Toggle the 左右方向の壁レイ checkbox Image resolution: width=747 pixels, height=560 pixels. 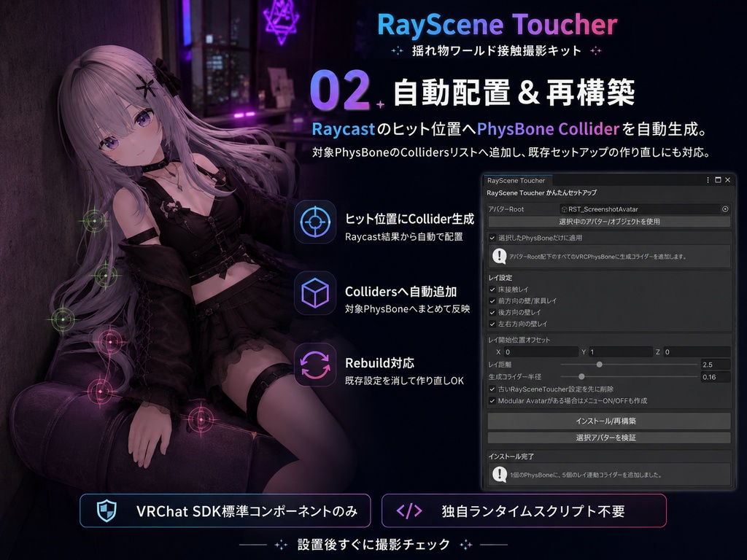[492, 323]
